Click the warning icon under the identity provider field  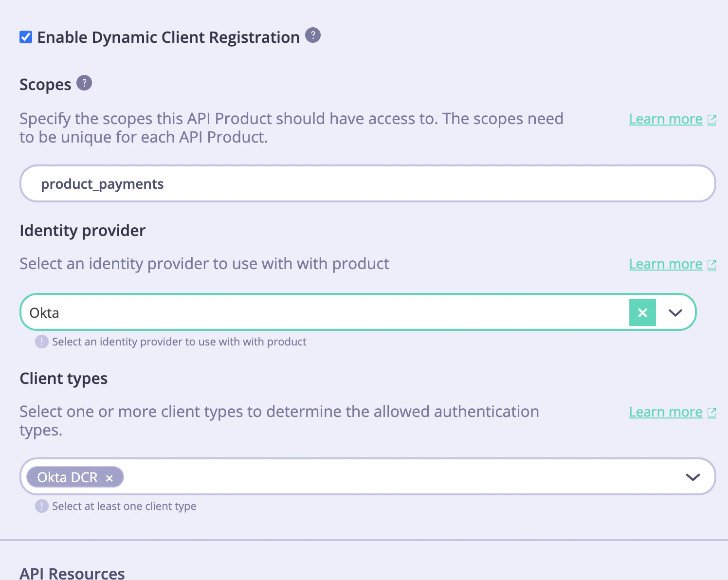pyautogui.click(x=41, y=342)
